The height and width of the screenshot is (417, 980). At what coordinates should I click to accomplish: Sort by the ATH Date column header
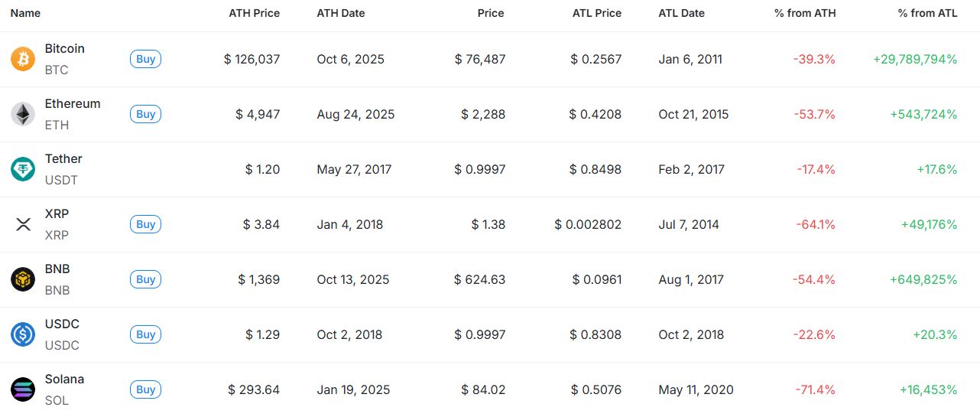pos(341,13)
